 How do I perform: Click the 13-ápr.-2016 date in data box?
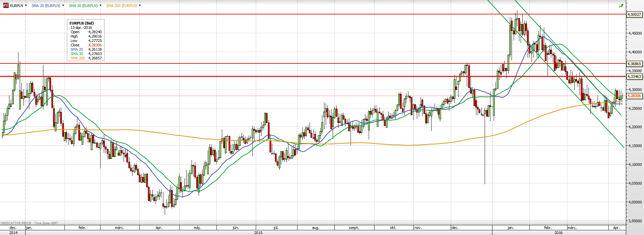[81, 28]
